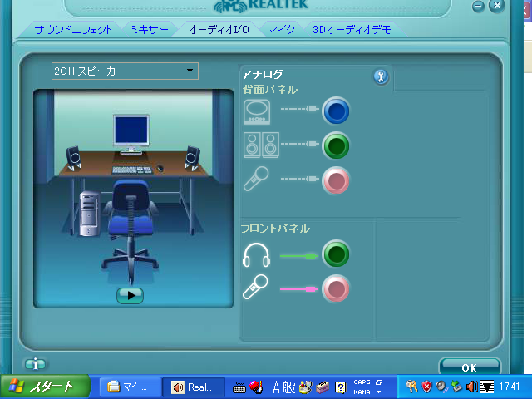The height and width of the screenshot is (399, 532).
Task: Open the マイク tab
Action: [x=281, y=30]
